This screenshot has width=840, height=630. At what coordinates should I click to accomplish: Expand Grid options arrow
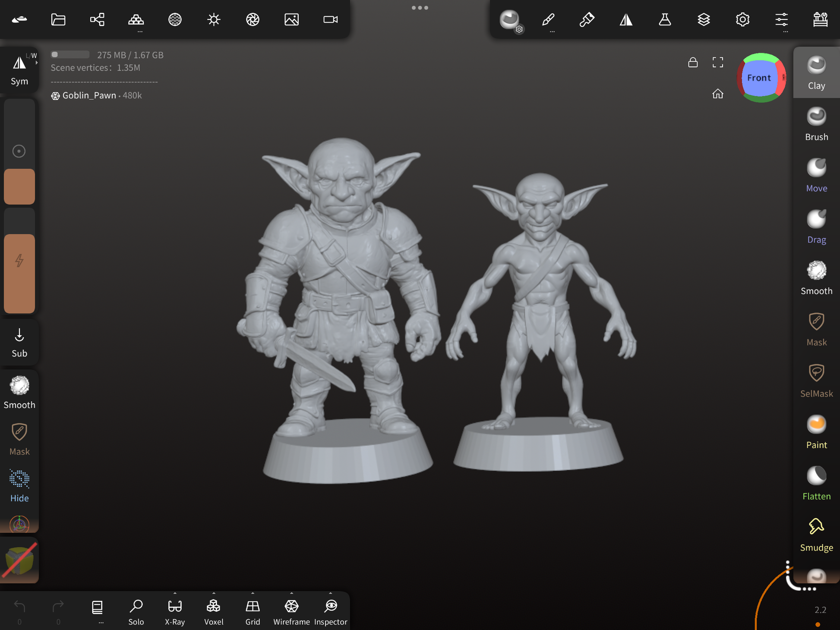[253, 593]
